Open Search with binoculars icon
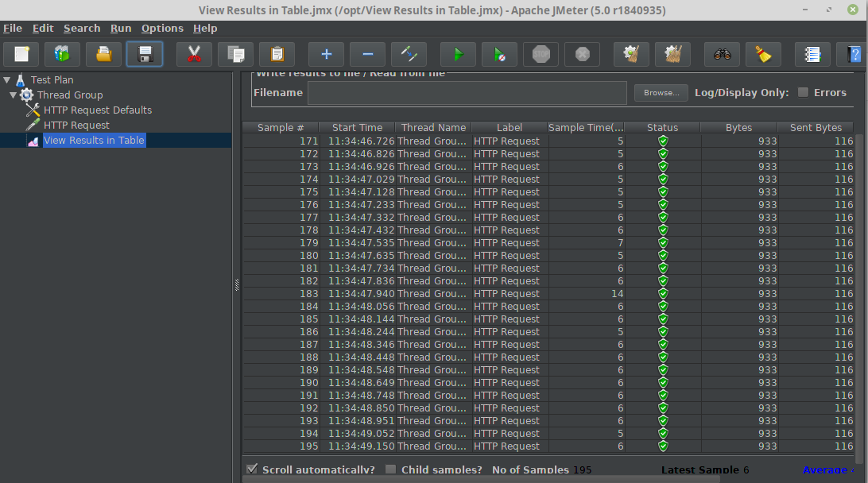 click(x=722, y=54)
